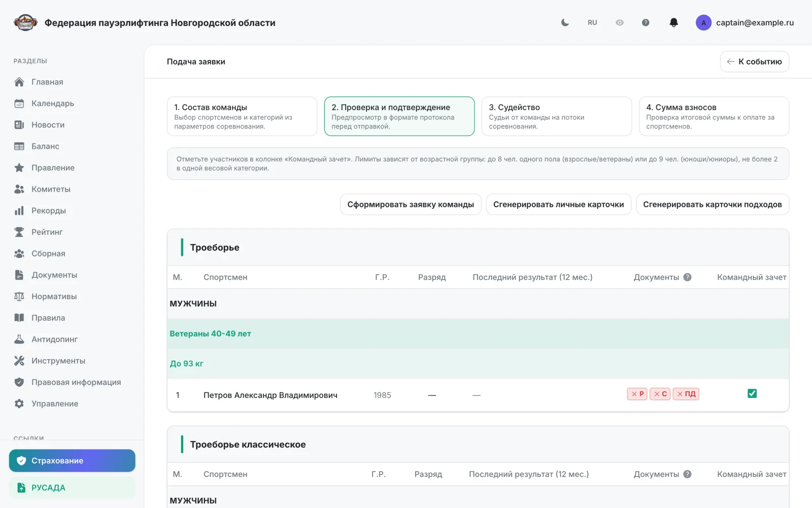
Task: Click the Документы file icon
Action: [x=19, y=275]
